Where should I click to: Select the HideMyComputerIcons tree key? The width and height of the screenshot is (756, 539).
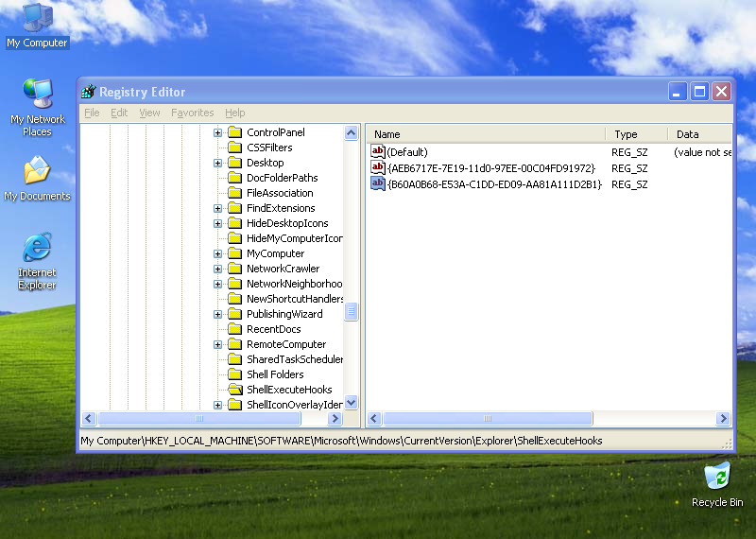tap(294, 238)
